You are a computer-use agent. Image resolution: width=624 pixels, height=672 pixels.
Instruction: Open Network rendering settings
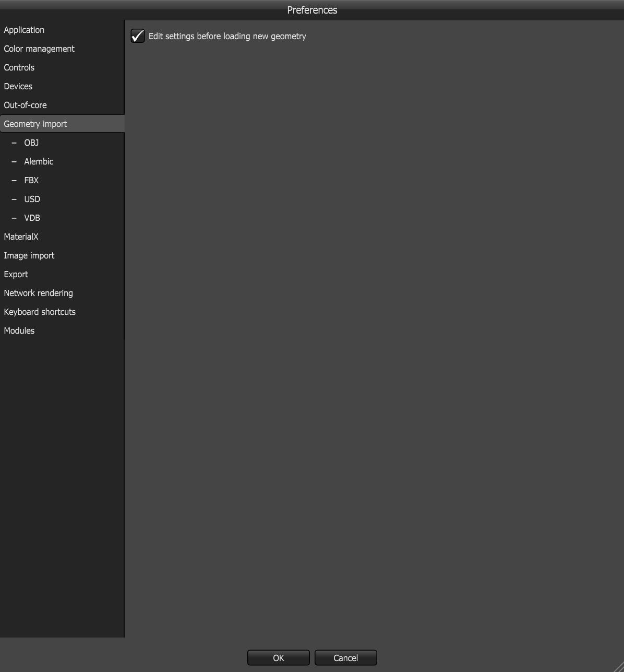[62, 293]
